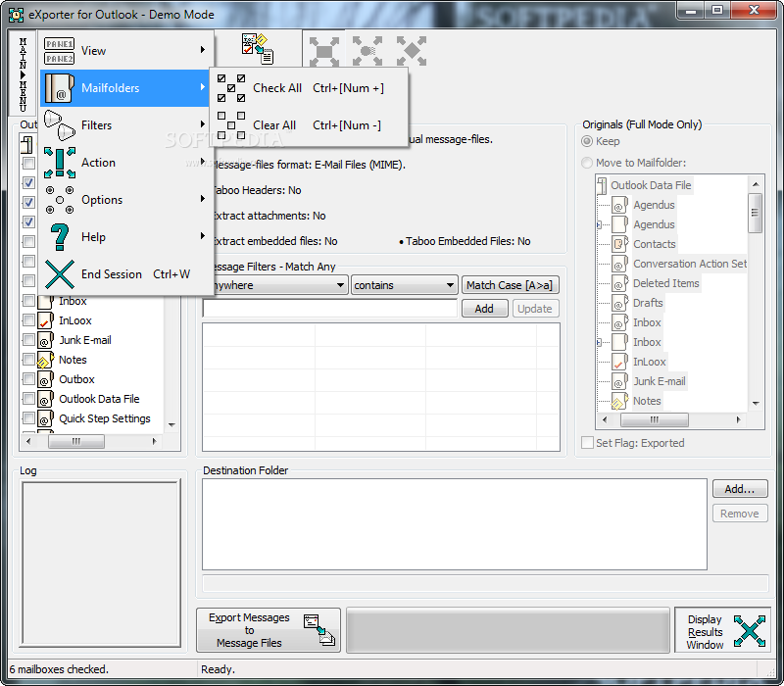Click the Help question mark icon
Viewport: 784px width, 686px height.
[x=60, y=237]
